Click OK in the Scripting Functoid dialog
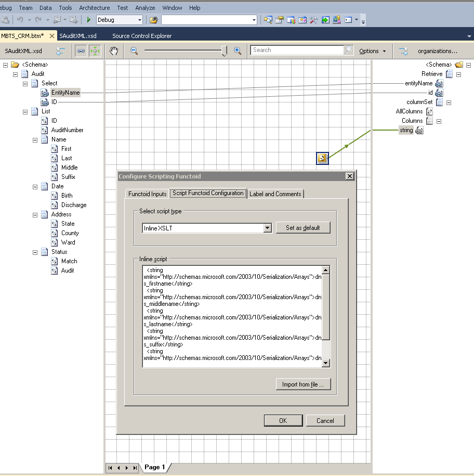 coord(283,420)
